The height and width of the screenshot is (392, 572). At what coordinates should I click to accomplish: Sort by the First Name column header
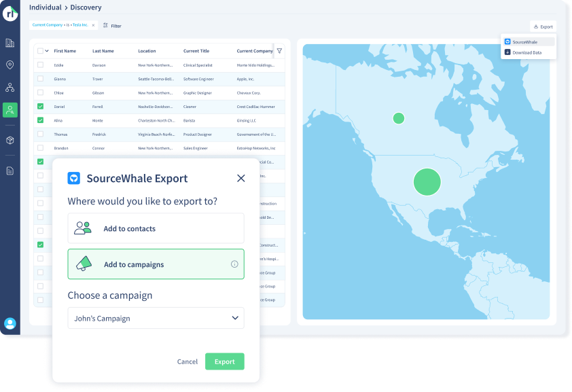click(x=65, y=51)
